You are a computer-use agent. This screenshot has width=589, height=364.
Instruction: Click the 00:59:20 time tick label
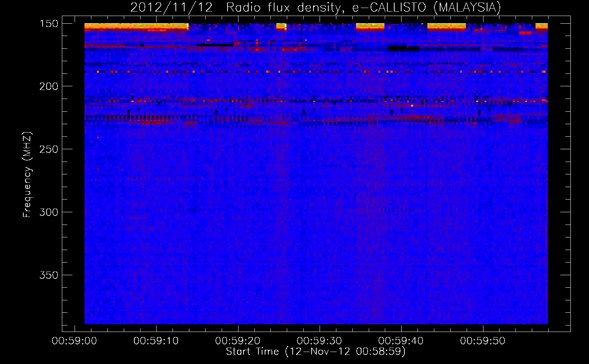pyautogui.click(x=238, y=341)
